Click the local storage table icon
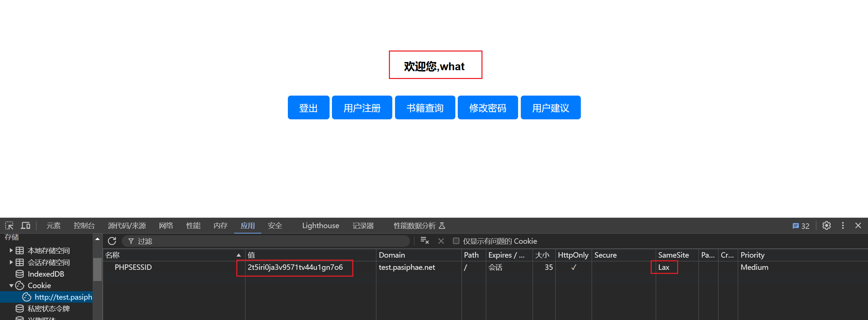 [20, 251]
